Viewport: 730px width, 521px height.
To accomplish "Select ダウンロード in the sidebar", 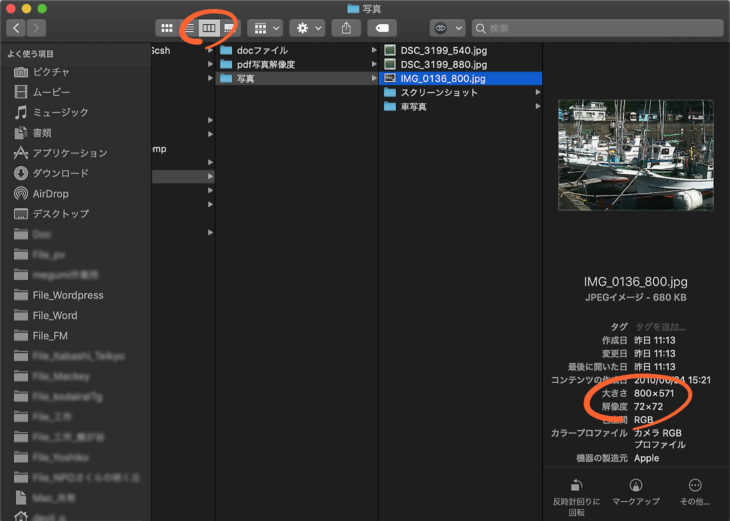I will (x=60, y=173).
